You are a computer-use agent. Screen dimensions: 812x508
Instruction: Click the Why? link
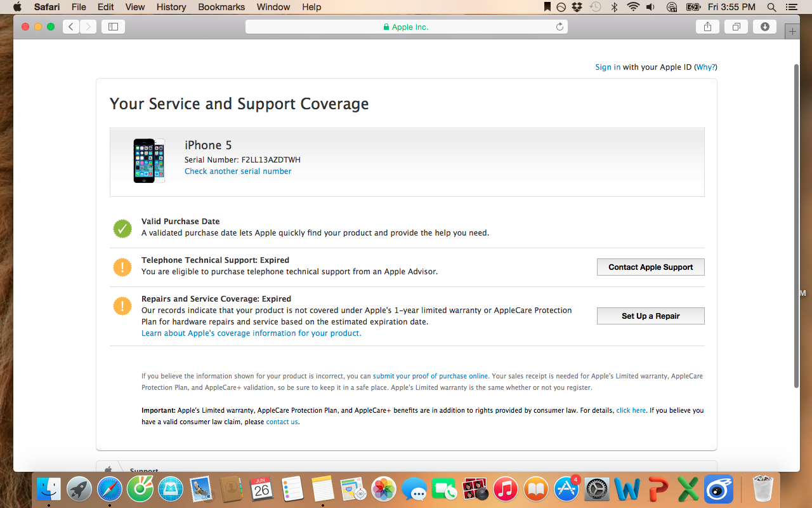pyautogui.click(x=705, y=67)
